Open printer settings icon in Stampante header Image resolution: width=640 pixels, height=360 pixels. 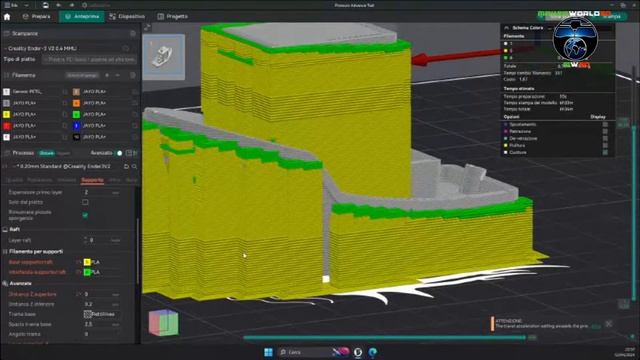coord(133,33)
